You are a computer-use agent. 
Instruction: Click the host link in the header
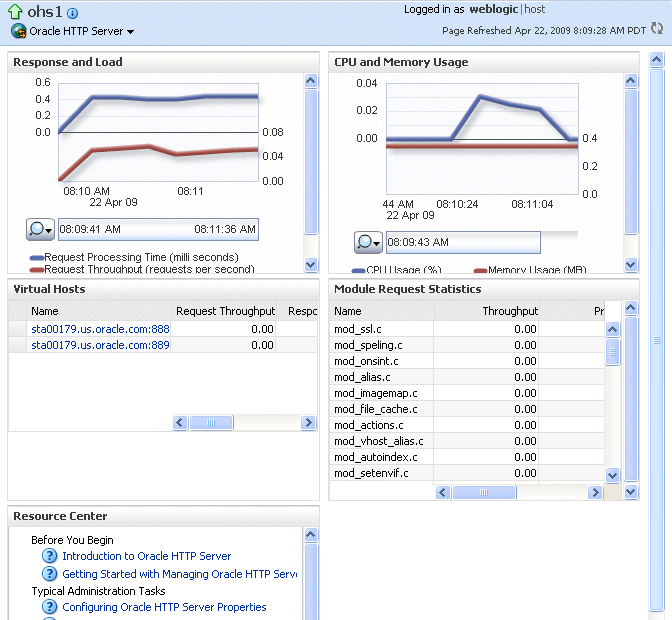534,9
